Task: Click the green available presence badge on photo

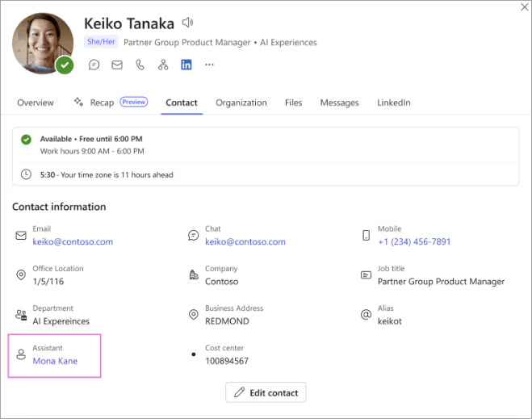Action: click(65, 65)
